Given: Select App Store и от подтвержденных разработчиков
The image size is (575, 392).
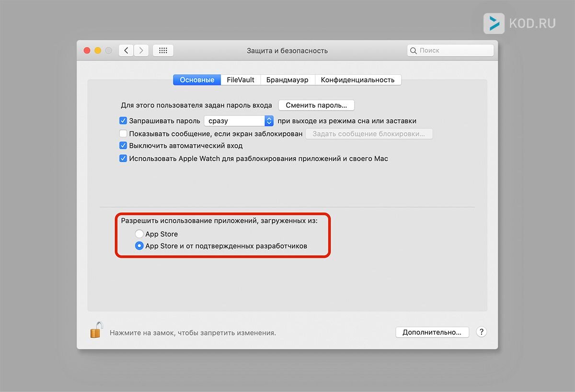Looking at the screenshot, I should [x=139, y=246].
